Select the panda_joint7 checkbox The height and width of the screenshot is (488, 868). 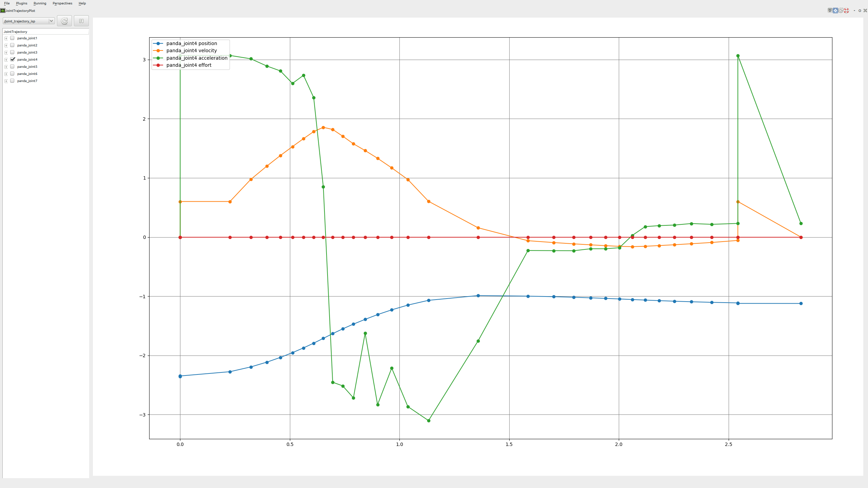(x=12, y=81)
